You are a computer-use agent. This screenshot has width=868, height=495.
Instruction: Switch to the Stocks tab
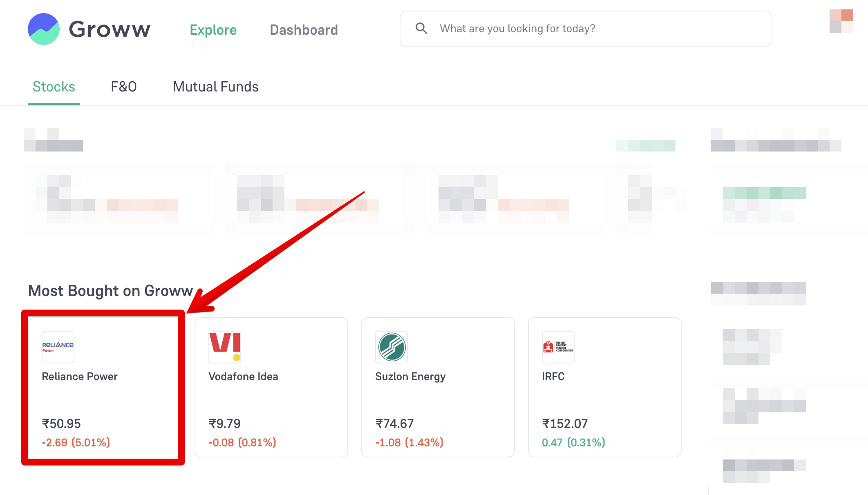click(x=54, y=87)
